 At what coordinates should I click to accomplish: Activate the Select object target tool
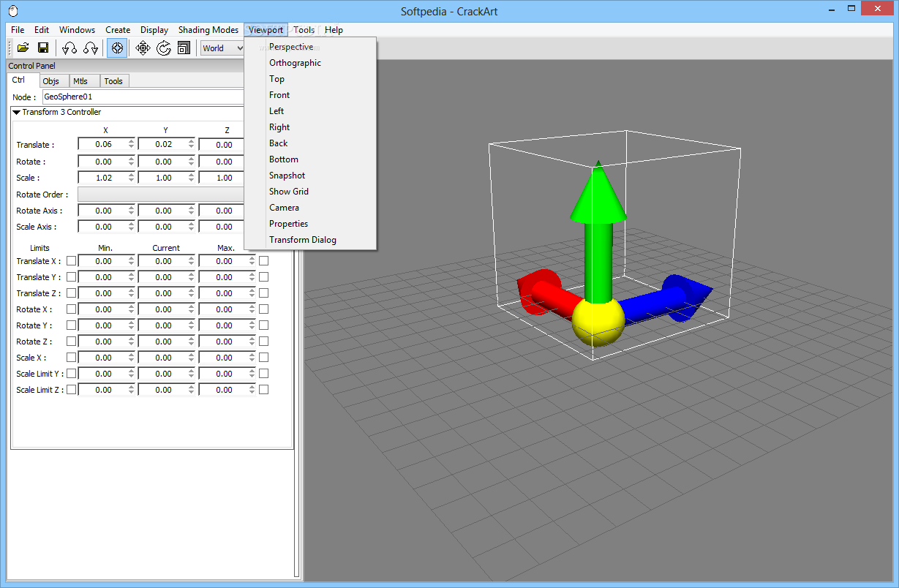(116, 48)
